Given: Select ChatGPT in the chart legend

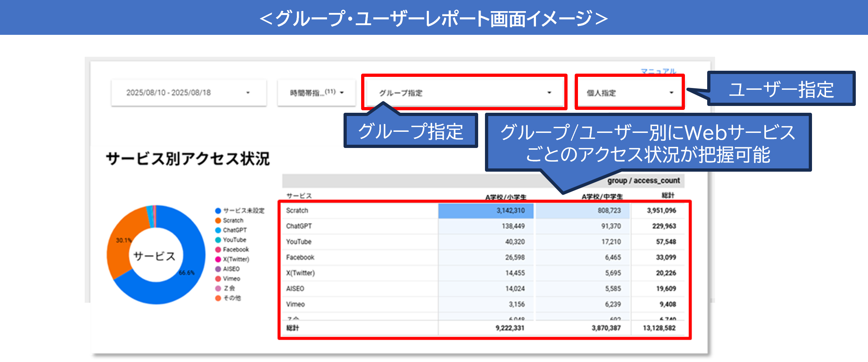Looking at the screenshot, I should [234, 230].
